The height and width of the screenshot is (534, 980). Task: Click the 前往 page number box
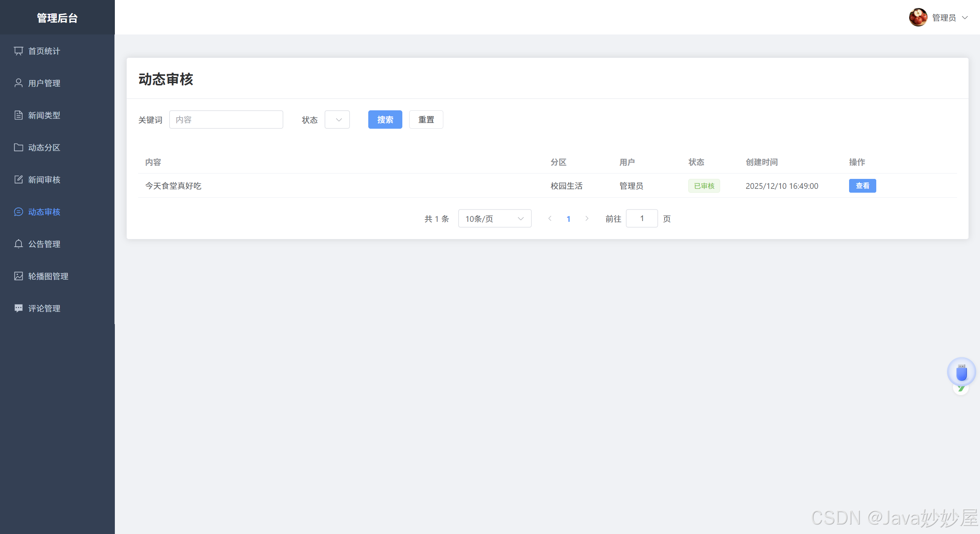coord(642,219)
